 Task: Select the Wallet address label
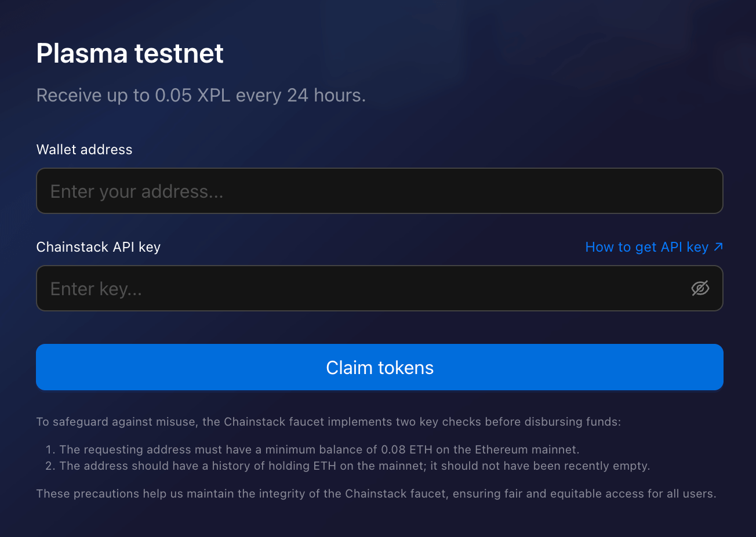click(84, 149)
